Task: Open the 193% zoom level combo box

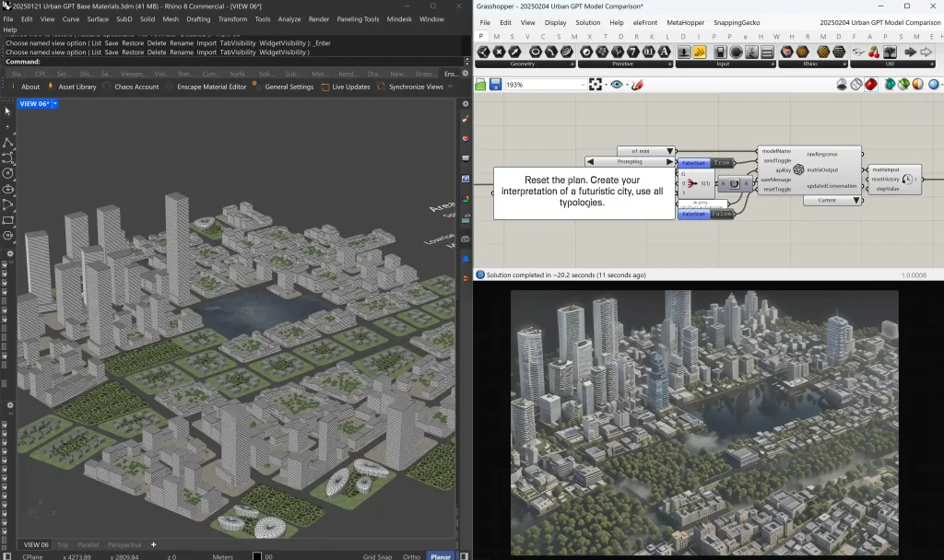Action: coord(546,85)
